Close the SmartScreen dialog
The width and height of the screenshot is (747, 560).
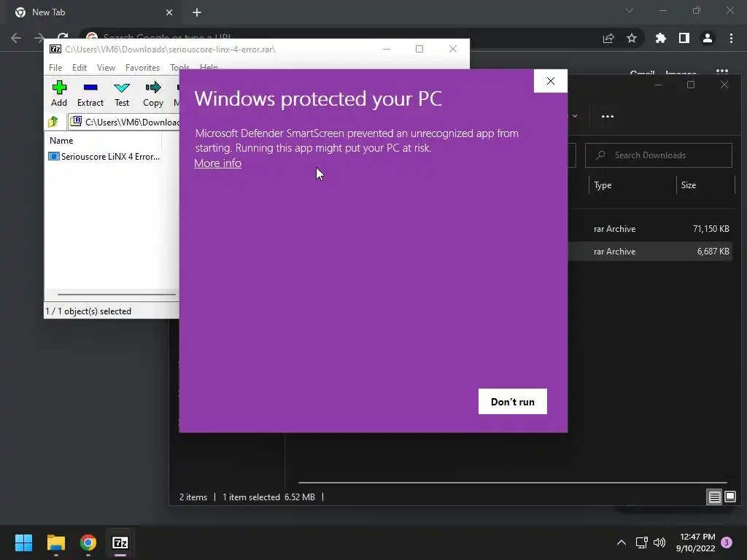tap(551, 81)
